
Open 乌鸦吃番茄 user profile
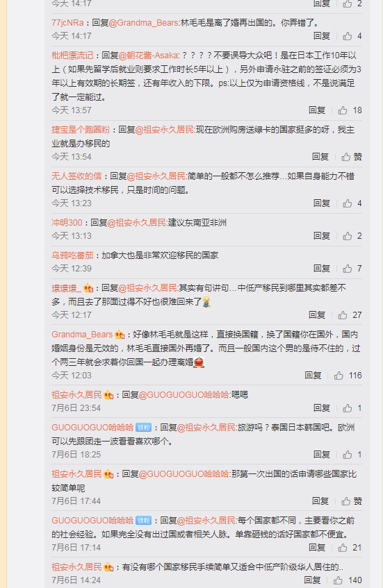pos(72,255)
